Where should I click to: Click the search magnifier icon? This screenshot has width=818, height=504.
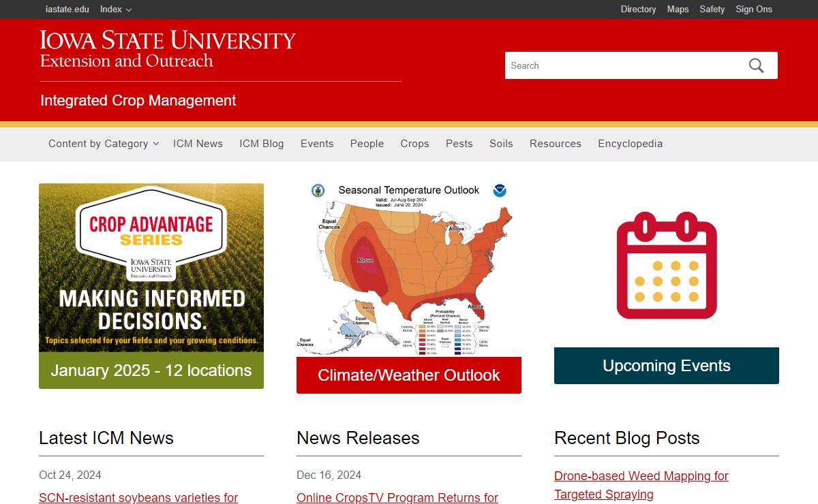(x=757, y=65)
